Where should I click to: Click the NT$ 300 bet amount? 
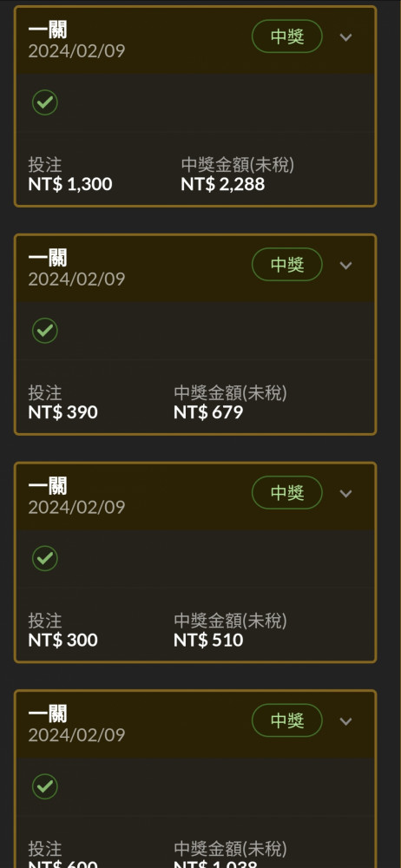(63, 641)
